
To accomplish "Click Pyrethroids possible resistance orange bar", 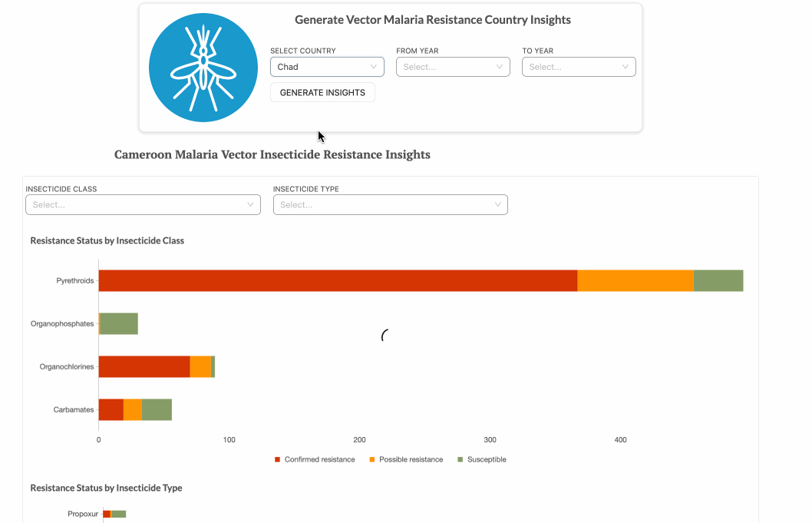I will [x=635, y=280].
